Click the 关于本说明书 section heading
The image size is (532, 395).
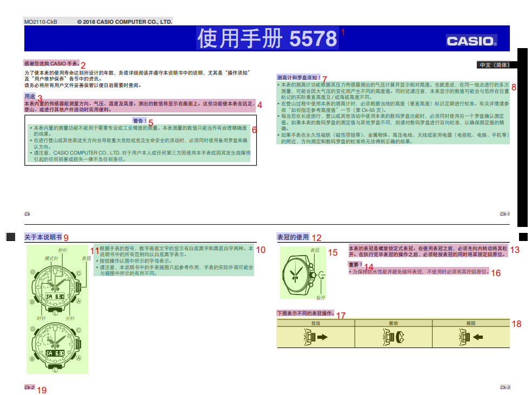click(43, 237)
